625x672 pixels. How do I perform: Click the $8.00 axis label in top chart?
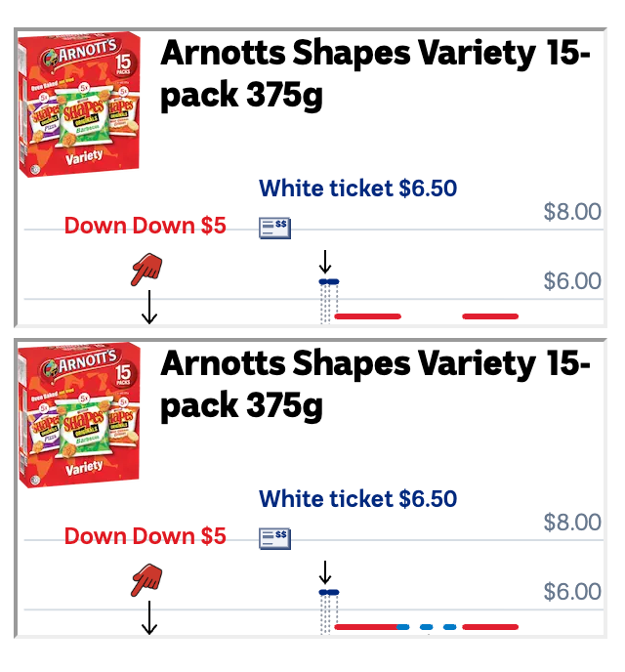(572, 212)
